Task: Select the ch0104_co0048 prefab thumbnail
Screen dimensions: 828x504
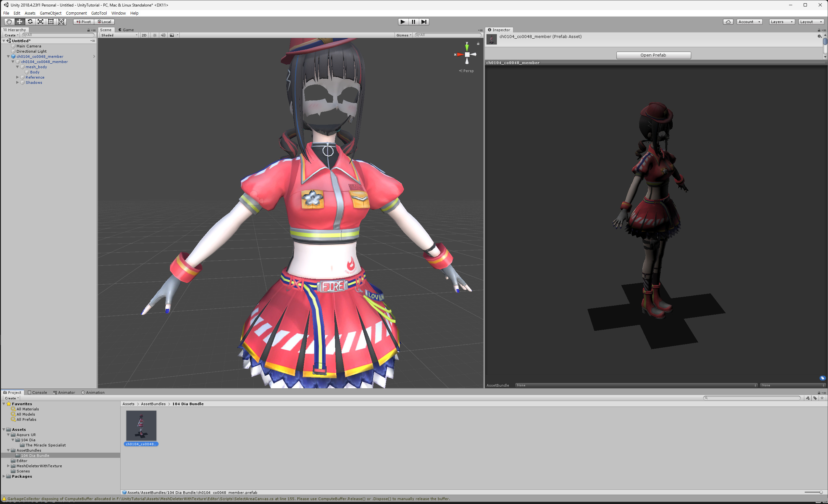Action: (x=141, y=426)
